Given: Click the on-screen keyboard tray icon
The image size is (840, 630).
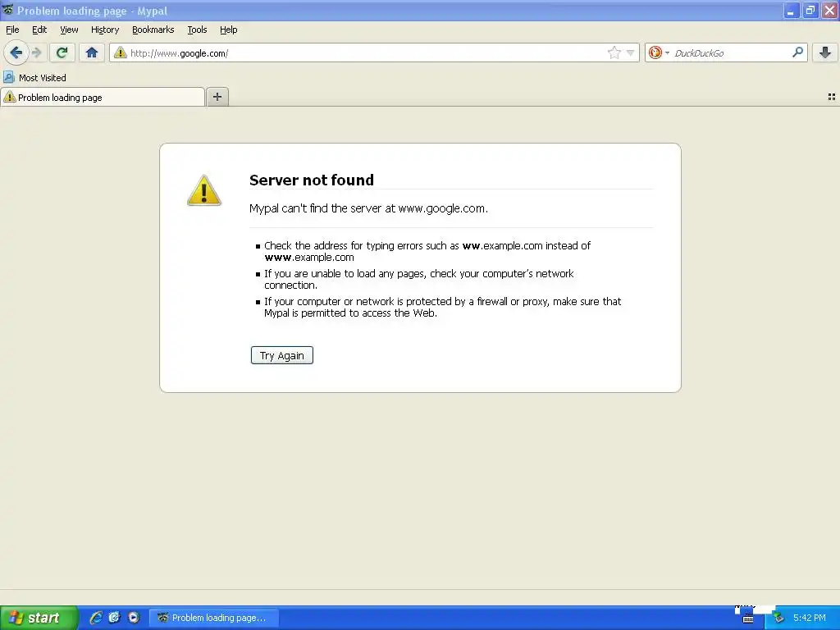Looking at the screenshot, I should 748,618.
